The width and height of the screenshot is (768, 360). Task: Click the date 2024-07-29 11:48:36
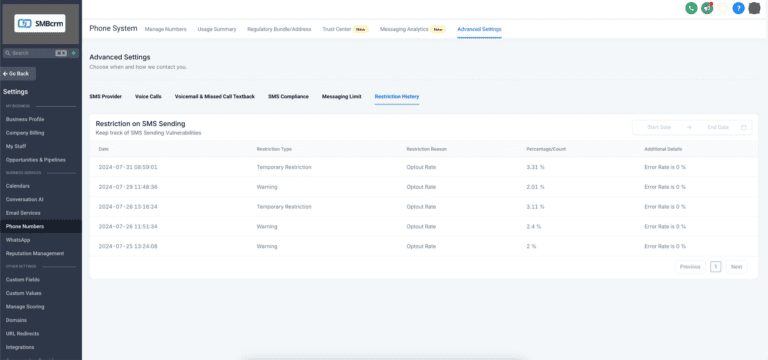[x=128, y=187]
